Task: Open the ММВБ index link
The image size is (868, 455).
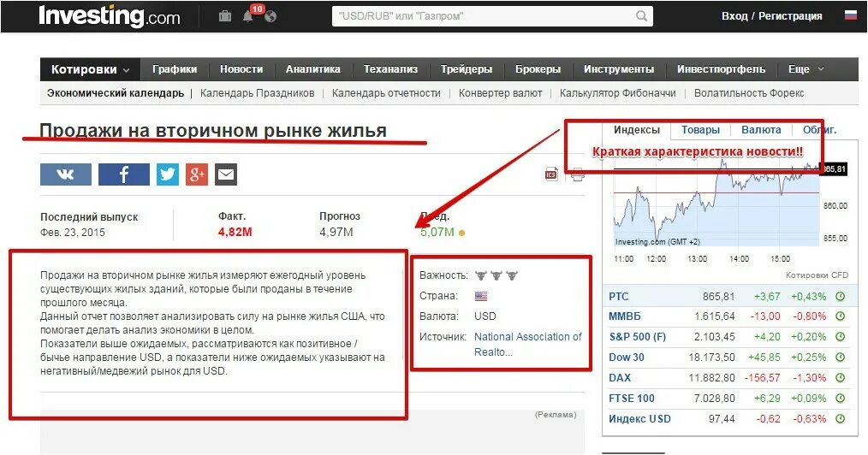Action: pos(624,316)
